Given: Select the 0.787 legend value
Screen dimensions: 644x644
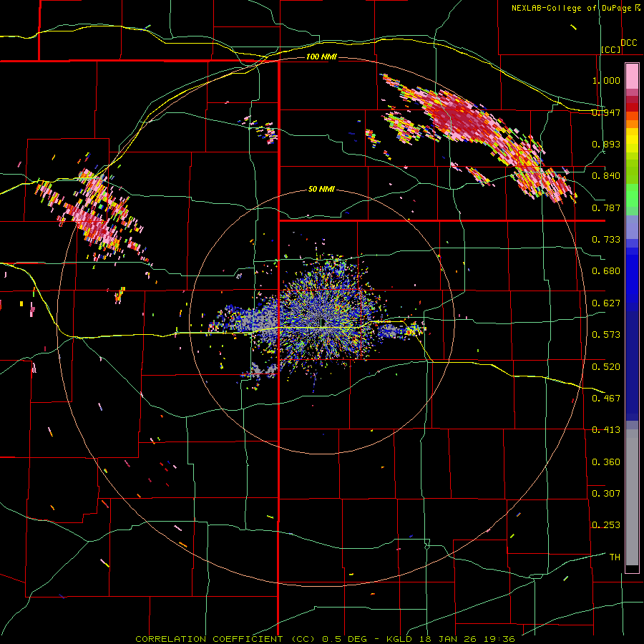Looking at the screenshot, I should click(606, 208).
